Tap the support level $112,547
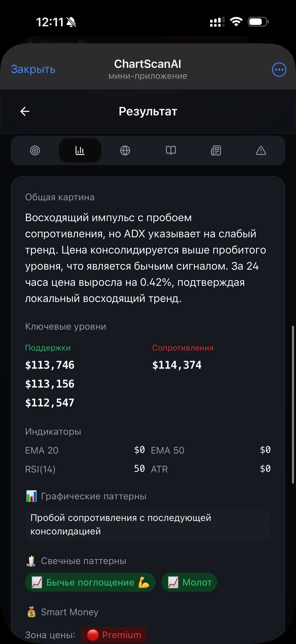This screenshot has height=644, width=296. [50, 403]
